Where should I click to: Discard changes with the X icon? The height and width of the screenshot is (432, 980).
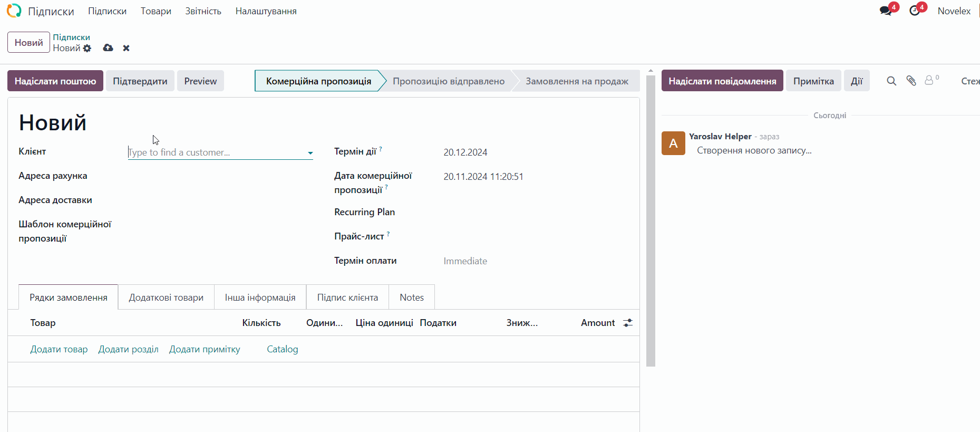click(126, 48)
